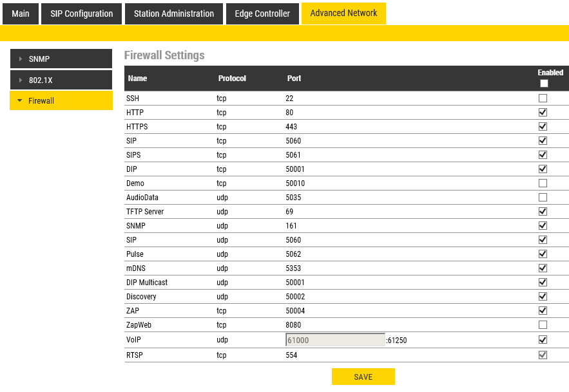
Task: Disable the HTTP port 80 checkbox
Action: click(543, 113)
